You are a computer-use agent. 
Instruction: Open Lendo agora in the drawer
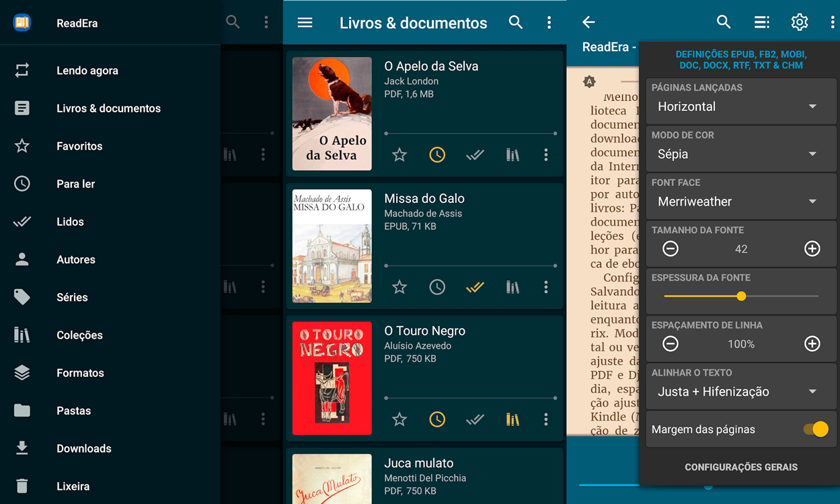(x=110, y=71)
